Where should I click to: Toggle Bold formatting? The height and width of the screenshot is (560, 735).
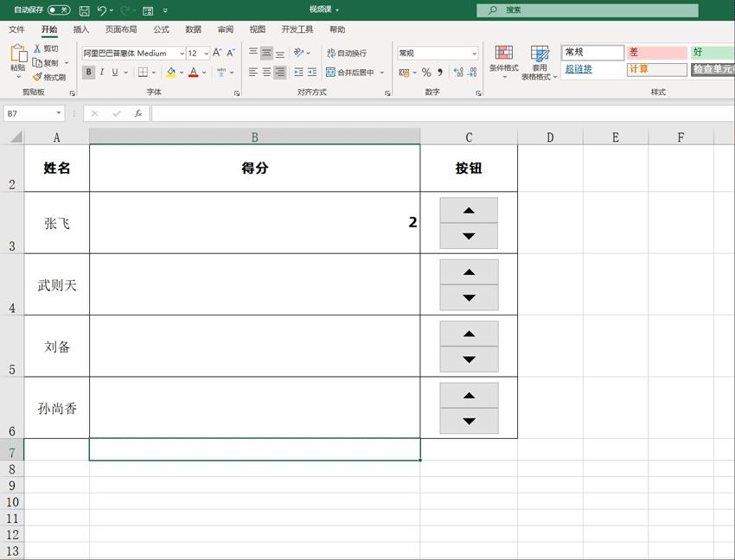click(88, 71)
